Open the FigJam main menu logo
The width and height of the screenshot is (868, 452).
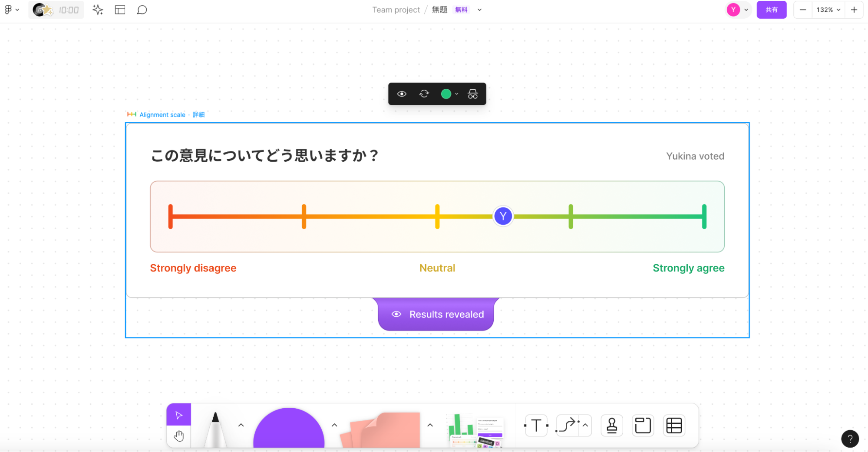8,10
